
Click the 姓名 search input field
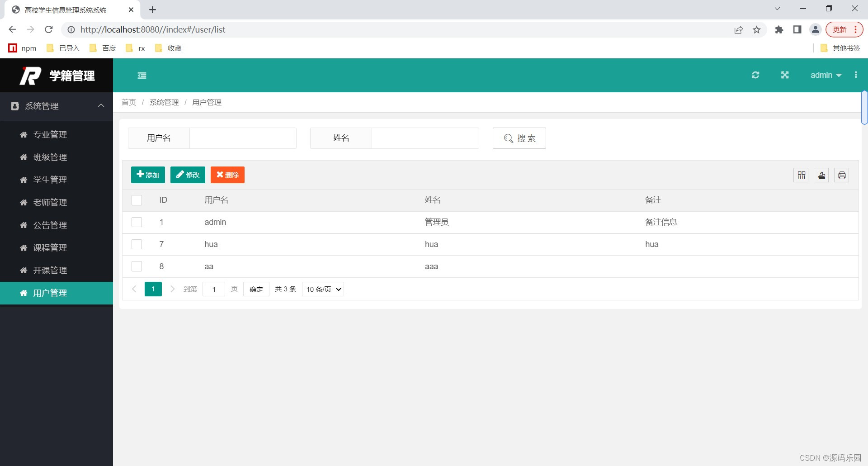(425, 138)
